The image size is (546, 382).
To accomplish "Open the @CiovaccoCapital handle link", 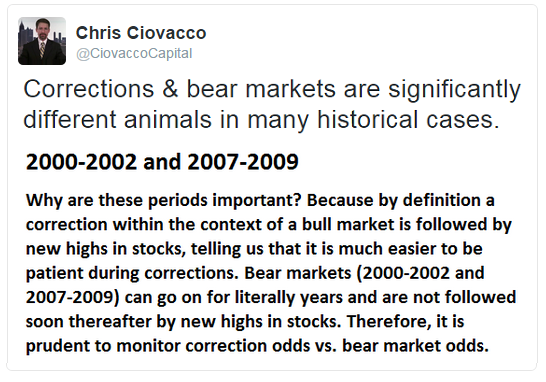I will 134,54.
